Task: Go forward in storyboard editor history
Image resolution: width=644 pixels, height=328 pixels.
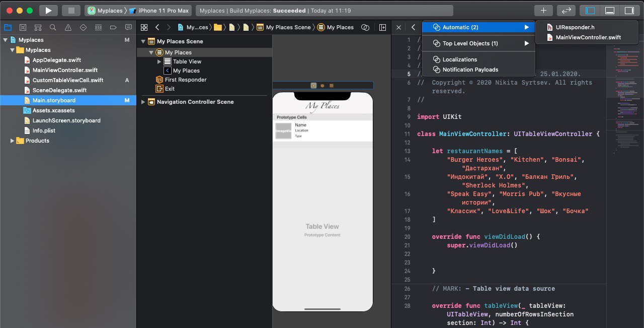Action: pos(169,27)
